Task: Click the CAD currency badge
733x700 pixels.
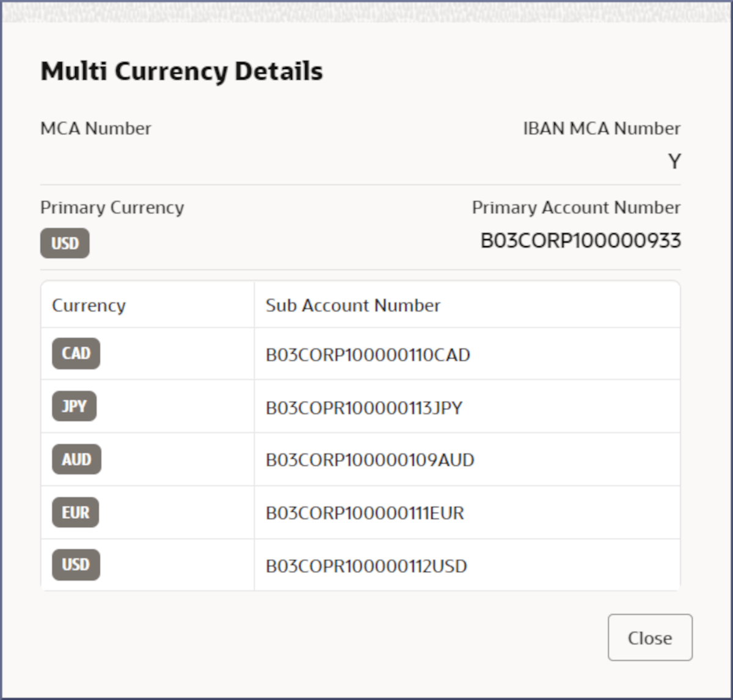Action: [76, 354]
